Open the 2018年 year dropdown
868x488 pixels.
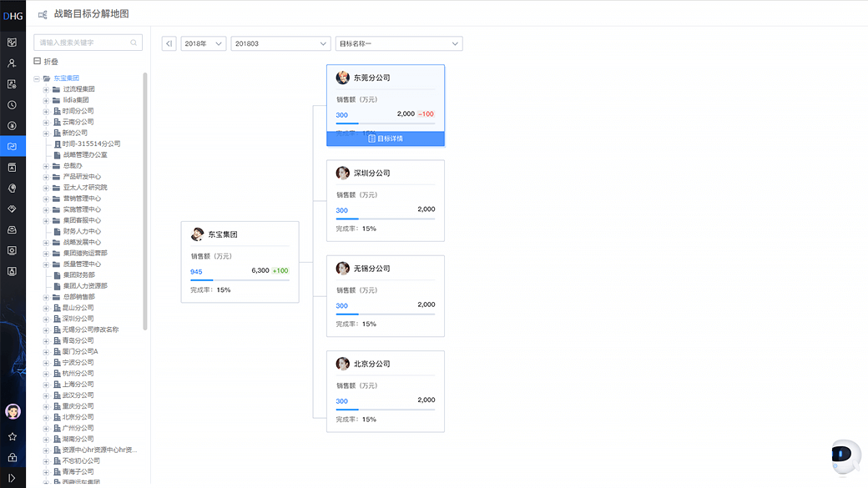(204, 43)
